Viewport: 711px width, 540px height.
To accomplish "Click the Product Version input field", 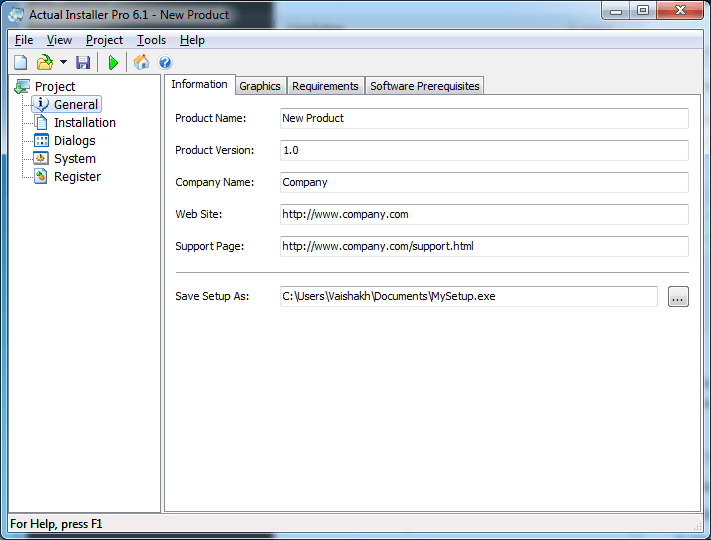I will (x=484, y=150).
